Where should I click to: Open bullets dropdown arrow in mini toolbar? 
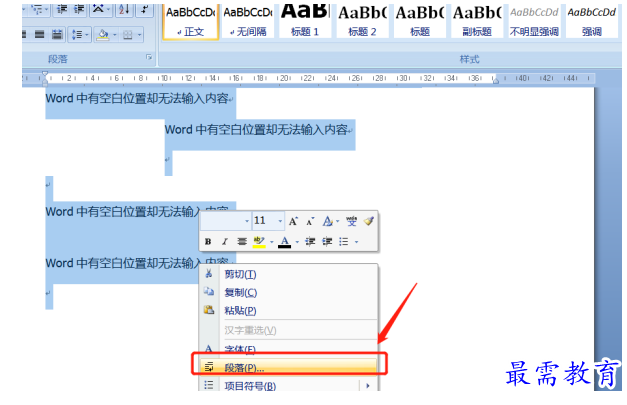point(356,242)
